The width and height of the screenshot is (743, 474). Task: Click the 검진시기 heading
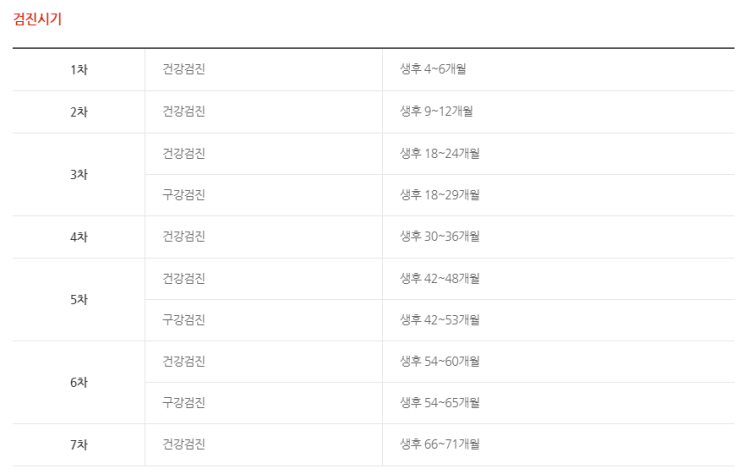pyautogui.click(x=37, y=19)
